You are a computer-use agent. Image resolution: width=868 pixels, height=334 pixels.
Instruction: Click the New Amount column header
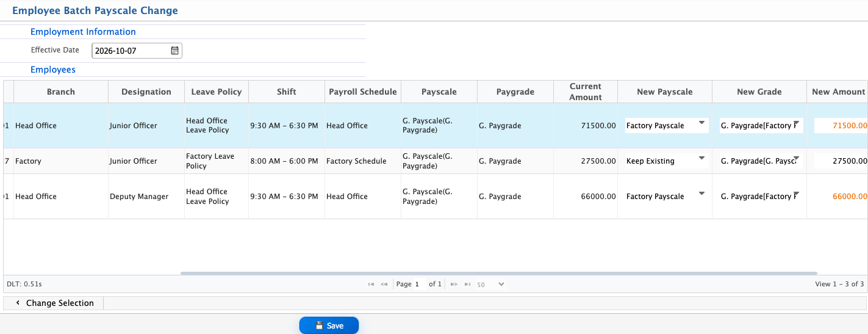coord(838,92)
